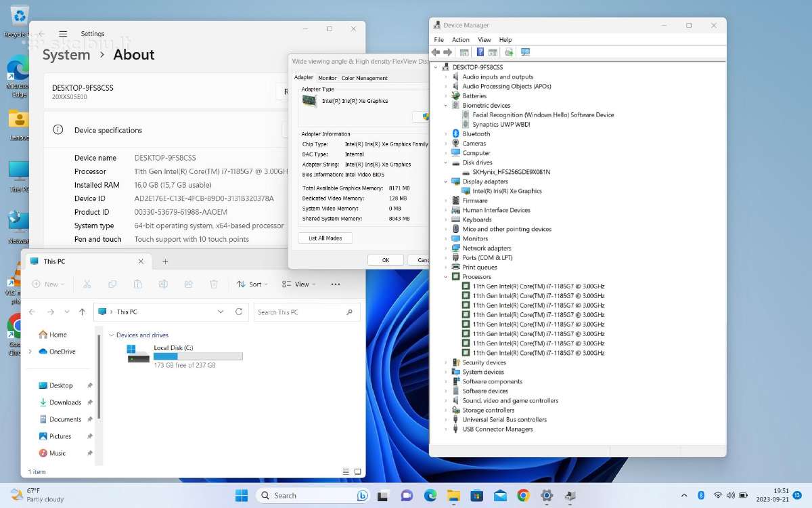Screen dimensions: 812x508
Task: Click Update driver software icon in Device Manager toolbar
Action: coord(509,52)
